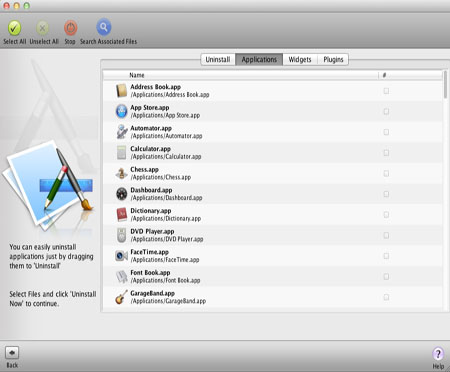Check the Address Book.app checkbox
Screen dimensions: 450x372
tap(386, 91)
